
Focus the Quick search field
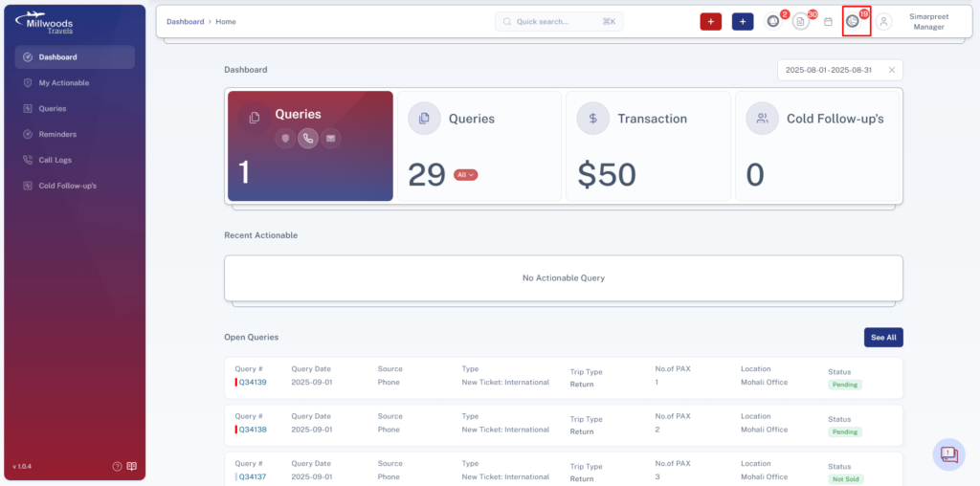(x=559, y=21)
